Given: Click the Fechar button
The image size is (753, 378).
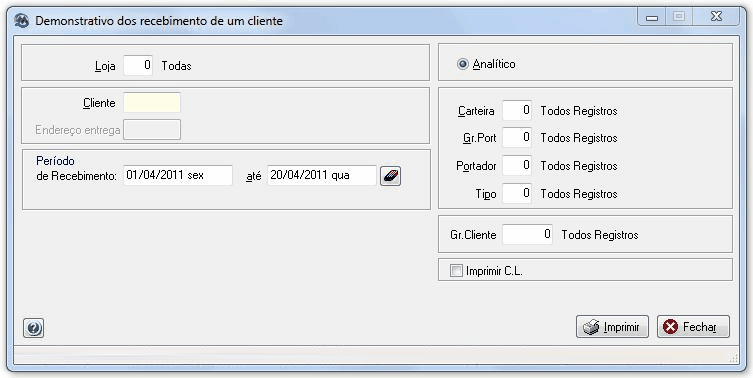Looking at the screenshot, I should tap(693, 327).
